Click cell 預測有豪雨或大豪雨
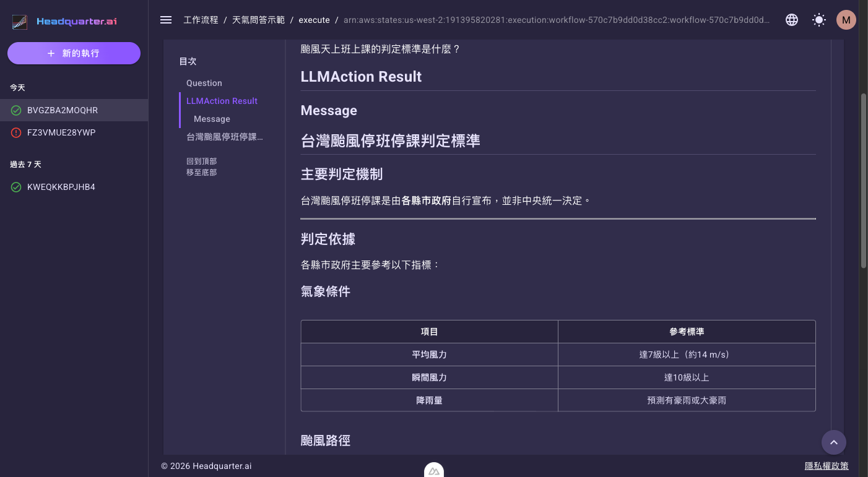868x477 pixels. point(687,400)
